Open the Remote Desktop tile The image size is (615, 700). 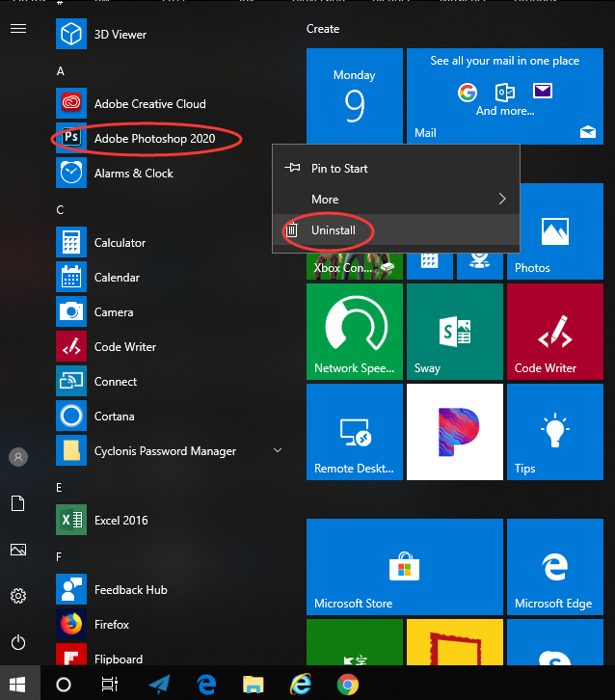(355, 432)
